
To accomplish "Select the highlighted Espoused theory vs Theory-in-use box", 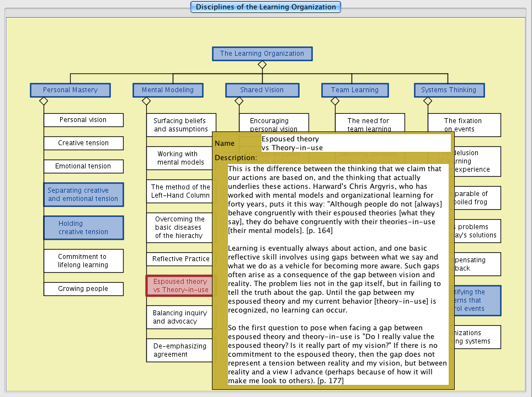I will click(179, 285).
